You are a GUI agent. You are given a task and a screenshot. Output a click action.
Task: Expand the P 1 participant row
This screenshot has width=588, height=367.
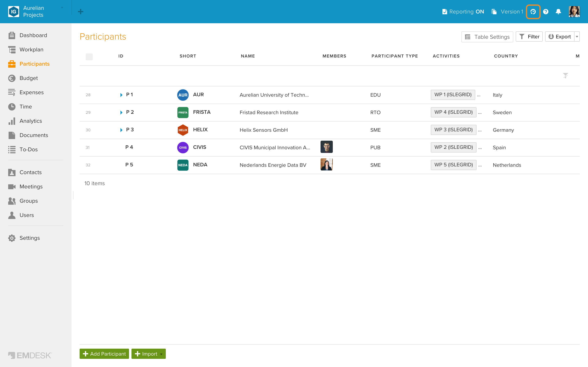click(121, 95)
